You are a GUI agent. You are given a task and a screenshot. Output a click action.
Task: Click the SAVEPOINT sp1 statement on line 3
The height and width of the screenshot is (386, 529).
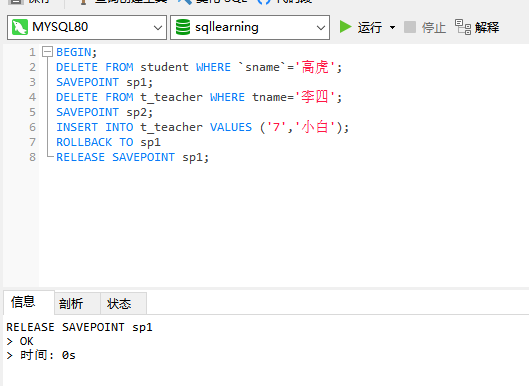tap(104, 82)
